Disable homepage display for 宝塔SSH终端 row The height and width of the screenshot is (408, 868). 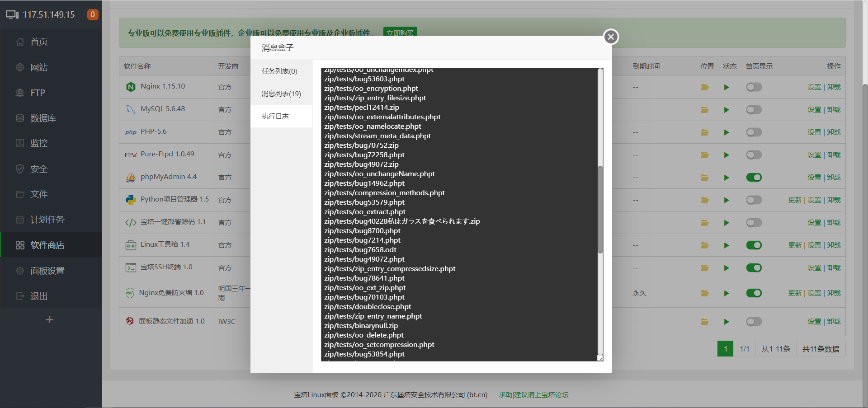click(754, 268)
